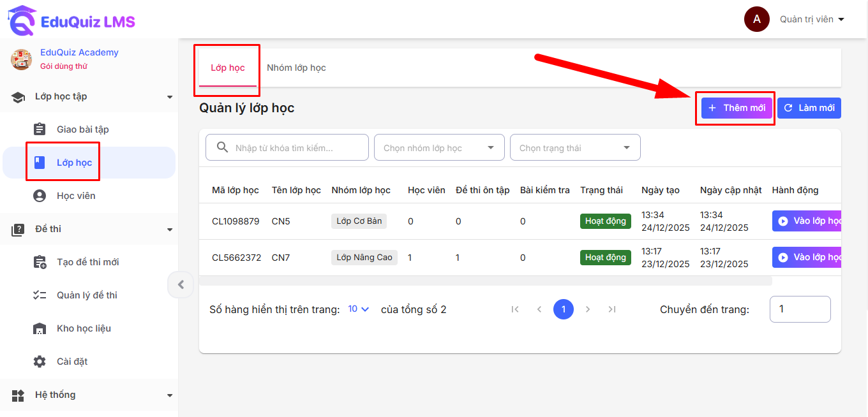Image resolution: width=868 pixels, height=417 pixels.
Task: Click class code CL1098879 in the table
Action: click(x=236, y=221)
